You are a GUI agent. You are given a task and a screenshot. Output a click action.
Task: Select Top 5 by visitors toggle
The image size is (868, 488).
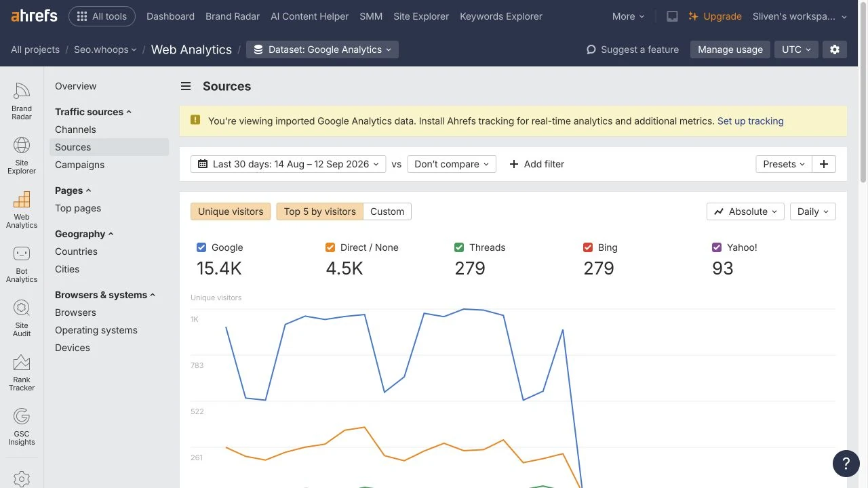319,211
